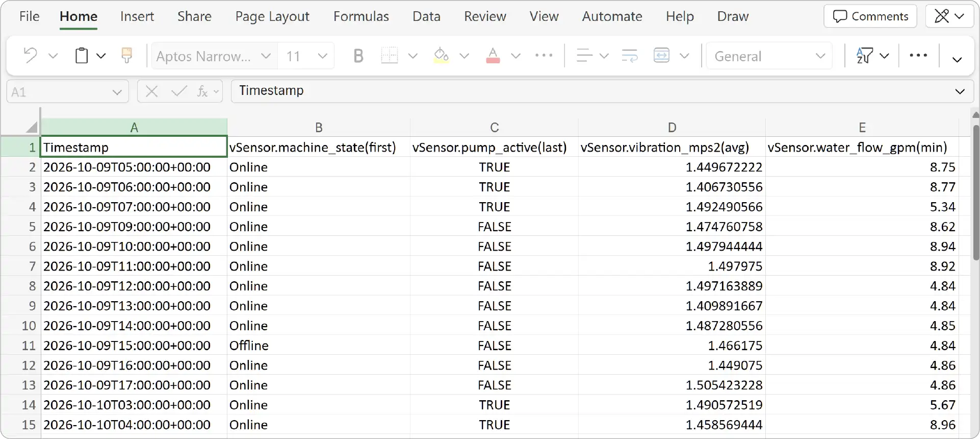Expand the formula bar
This screenshot has height=439, width=980.
pyautogui.click(x=960, y=91)
